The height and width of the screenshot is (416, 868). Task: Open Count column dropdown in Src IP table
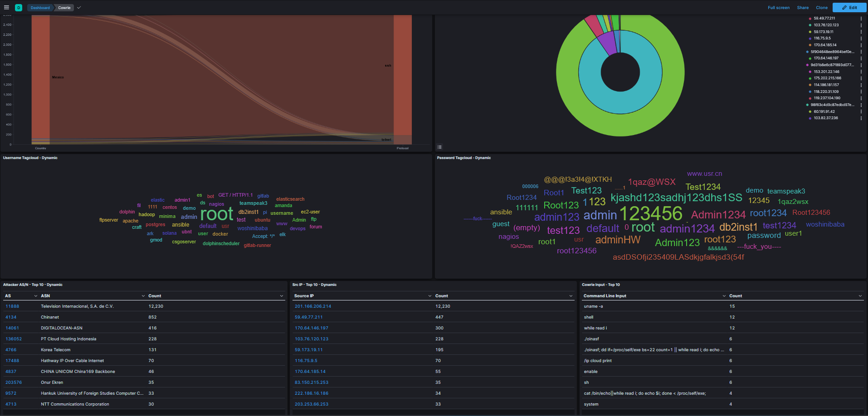point(571,296)
